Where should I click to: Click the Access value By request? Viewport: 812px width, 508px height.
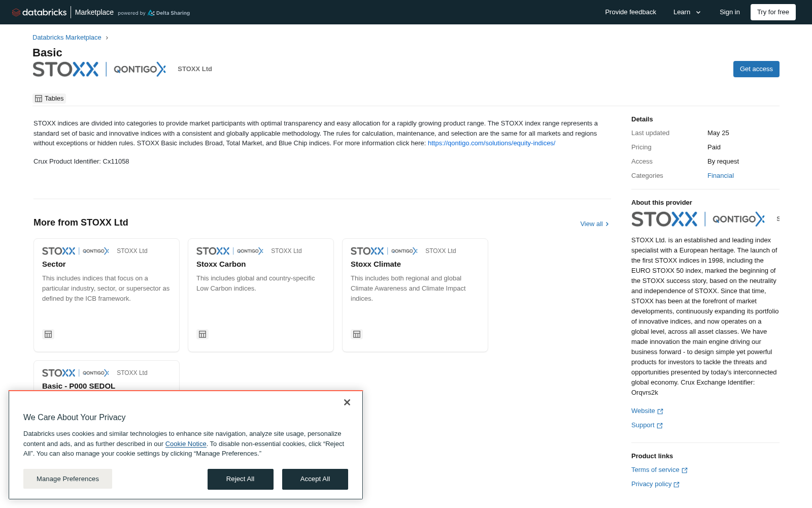723,162
